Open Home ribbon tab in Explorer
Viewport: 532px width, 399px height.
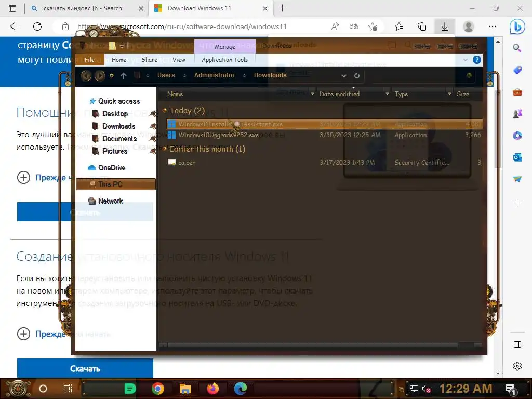119,60
